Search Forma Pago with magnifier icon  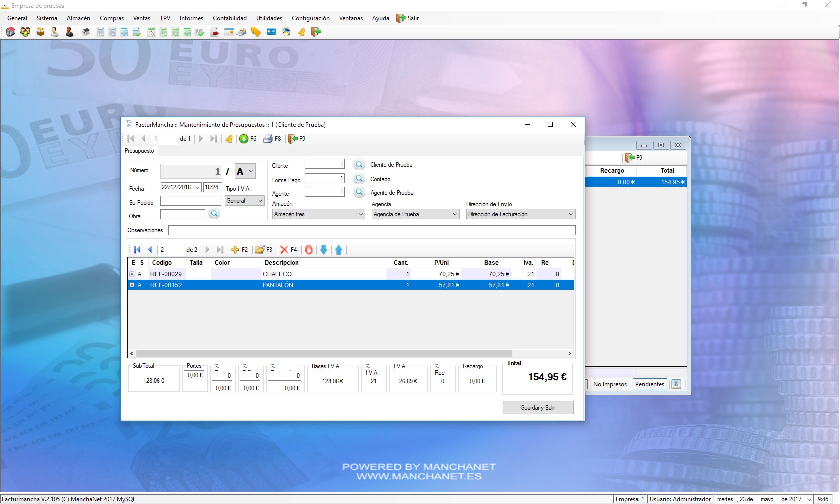coord(359,179)
